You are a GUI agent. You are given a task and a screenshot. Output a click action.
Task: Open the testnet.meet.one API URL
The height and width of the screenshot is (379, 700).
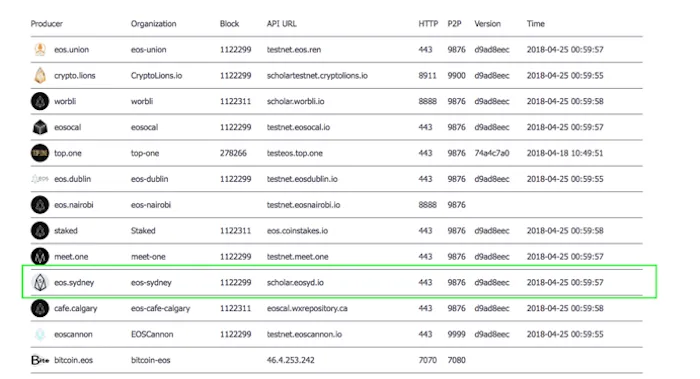[x=297, y=257]
